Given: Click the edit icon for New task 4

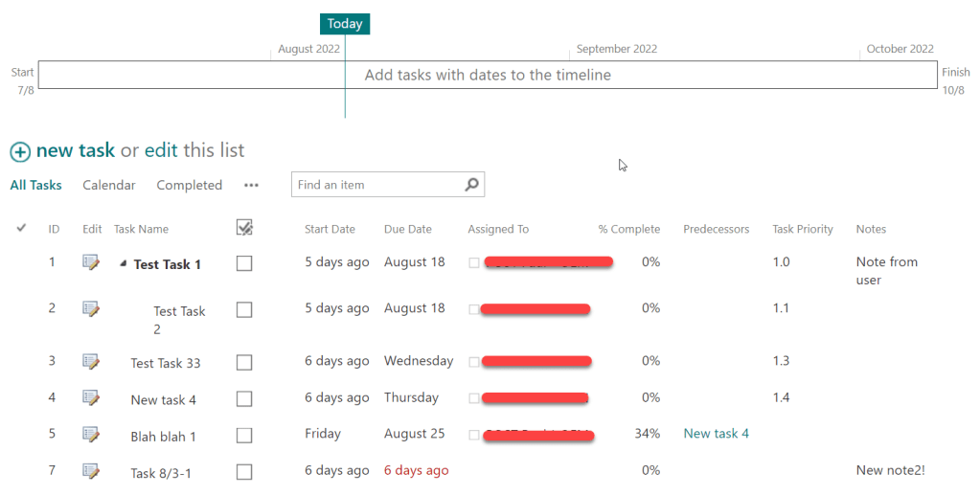Looking at the screenshot, I should (91, 397).
